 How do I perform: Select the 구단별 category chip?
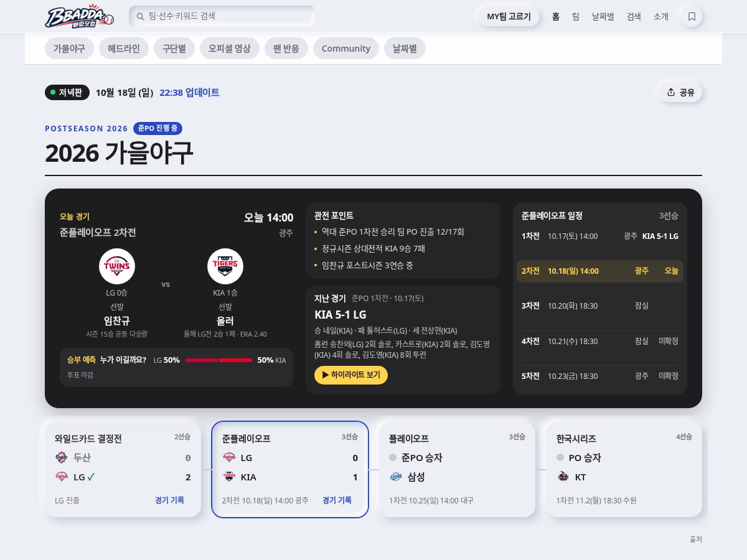(x=174, y=49)
